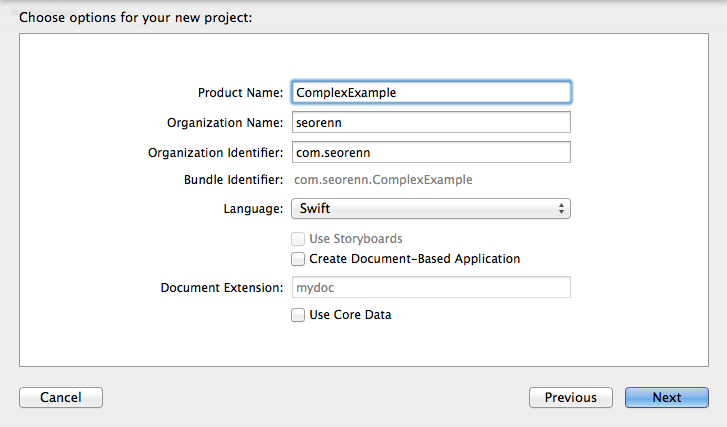Cancel the new project dialog

(x=61, y=397)
